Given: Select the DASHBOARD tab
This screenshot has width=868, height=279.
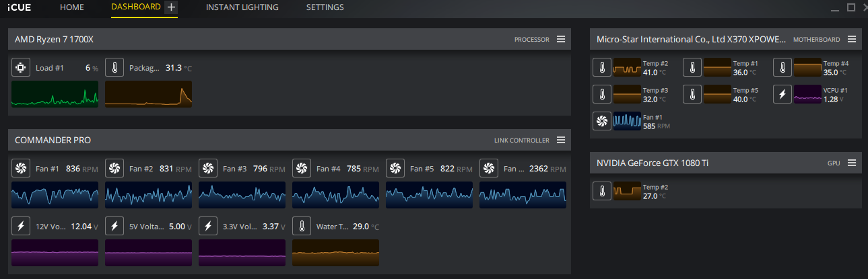Looking at the screenshot, I should click(136, 7).
